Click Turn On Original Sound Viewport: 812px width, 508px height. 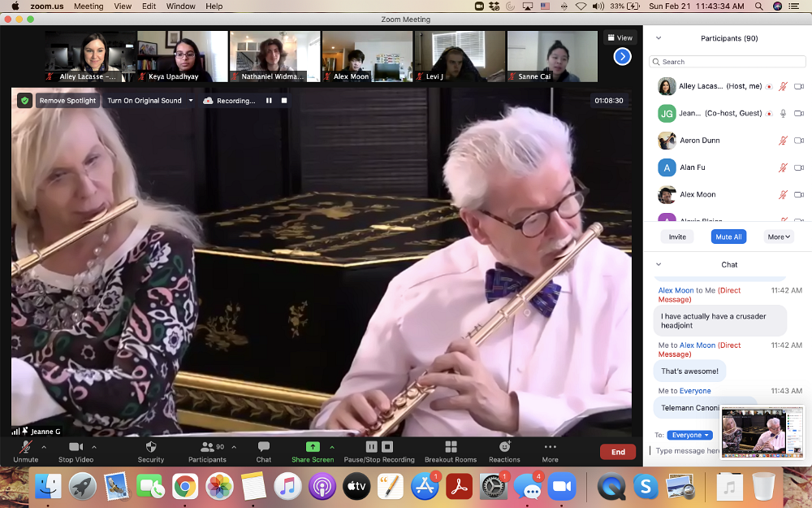click(x=145, y=101)
